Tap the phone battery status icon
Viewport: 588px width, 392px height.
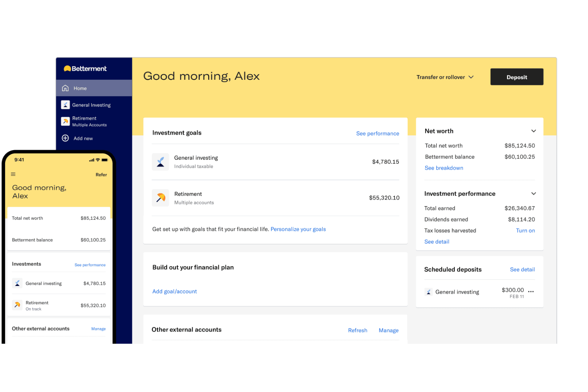click(104, 160)
